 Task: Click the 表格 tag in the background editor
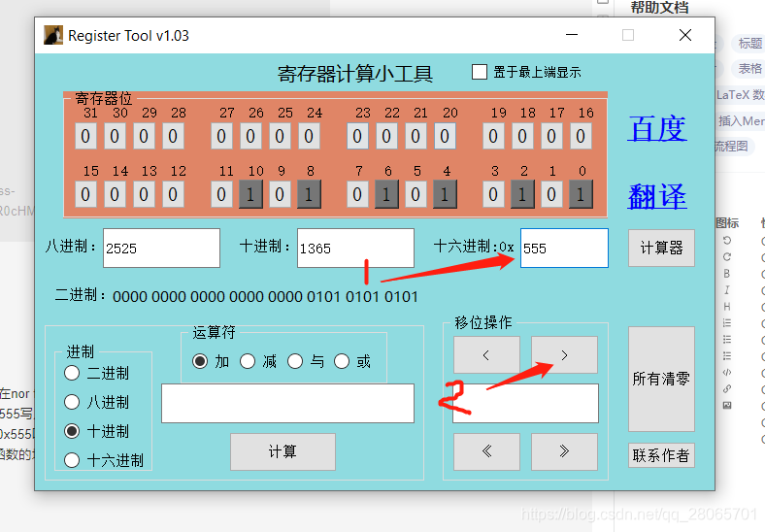[x=749, y=68]
